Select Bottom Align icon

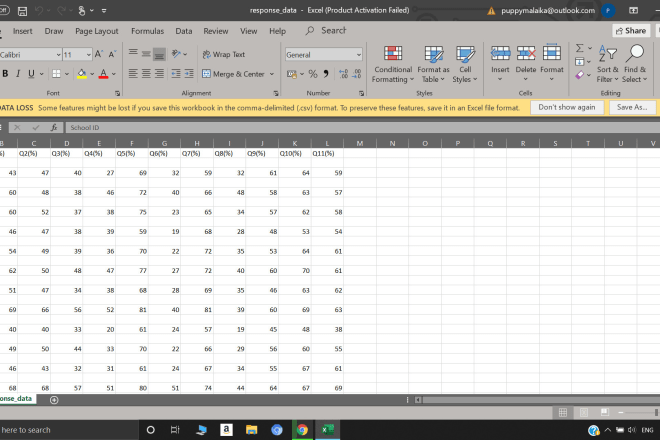pos(159,54)
